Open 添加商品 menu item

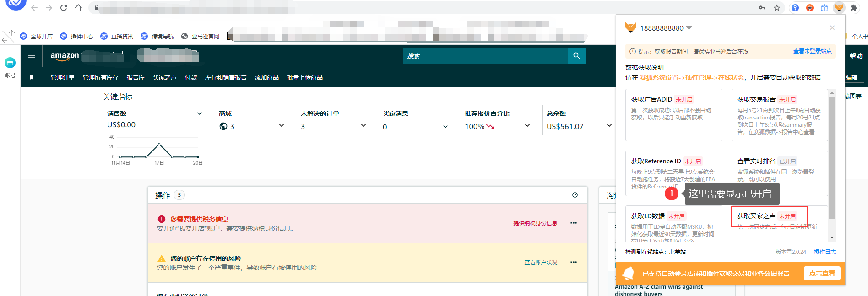(267, 77)
